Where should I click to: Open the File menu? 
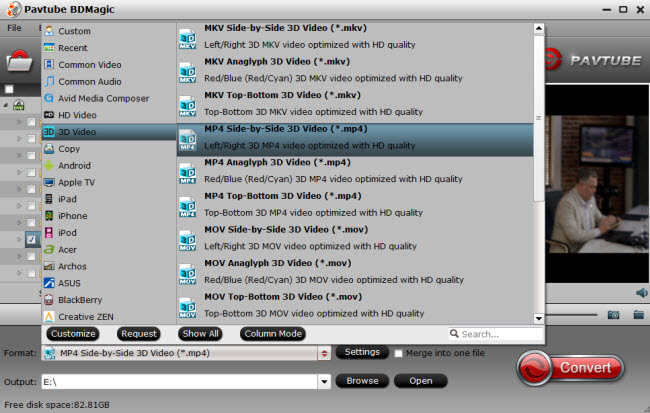[15, 28]
